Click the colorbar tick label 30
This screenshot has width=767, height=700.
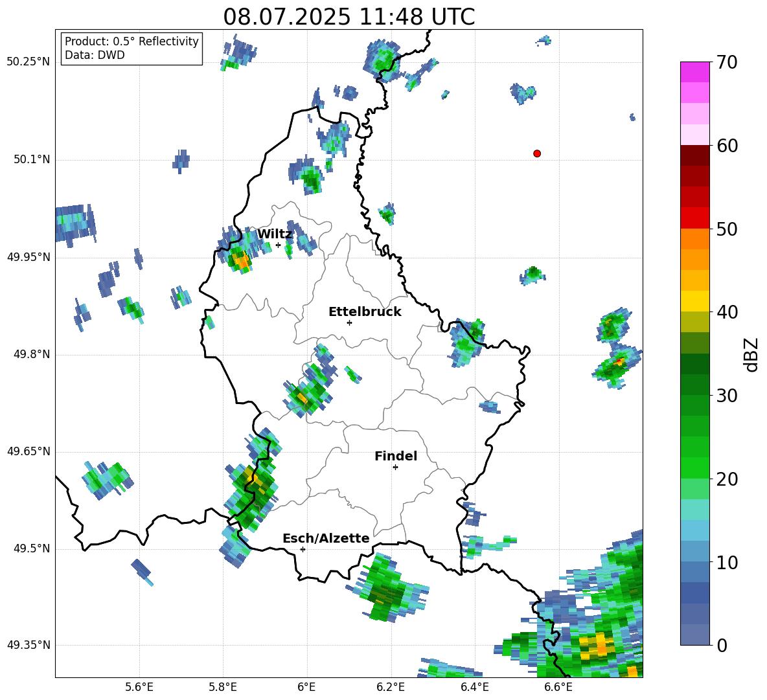[x=727, y=396]
